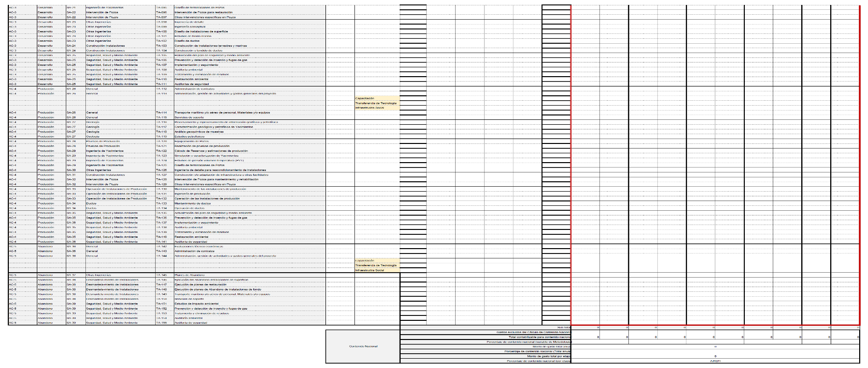
Task: Click the TA-126 task code cell
Action: point(162,170)
